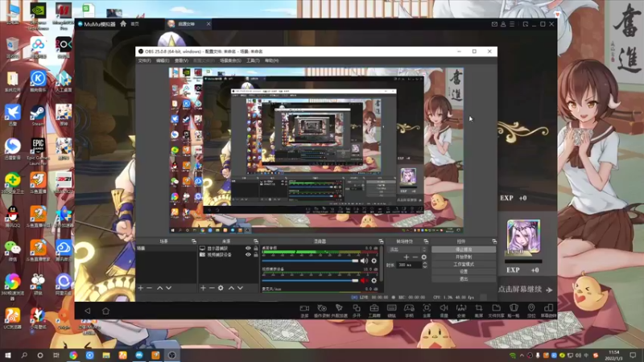
Task: Open Windows Start menu
Action: pyautogui.click(x=8, y=355)
